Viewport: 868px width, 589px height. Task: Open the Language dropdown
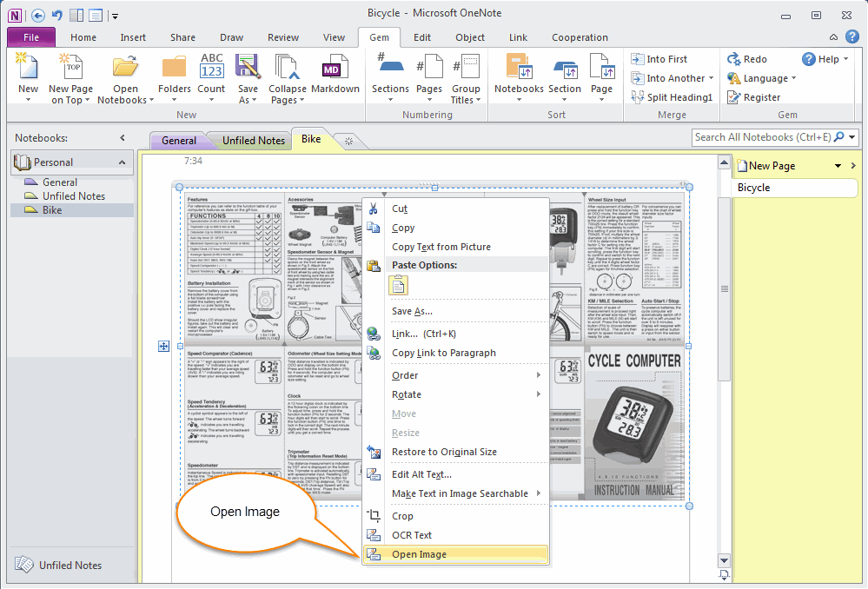[x=794, y=78]
